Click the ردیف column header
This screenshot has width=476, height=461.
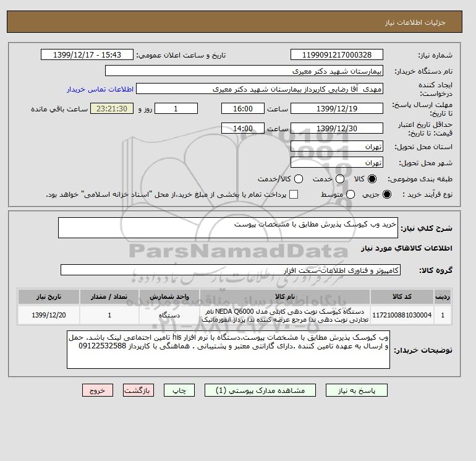click(442, 296)
